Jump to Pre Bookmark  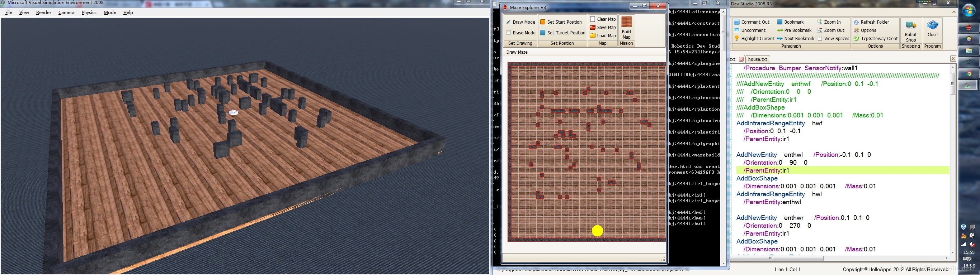pyautogui.click(x=794, y=30)
